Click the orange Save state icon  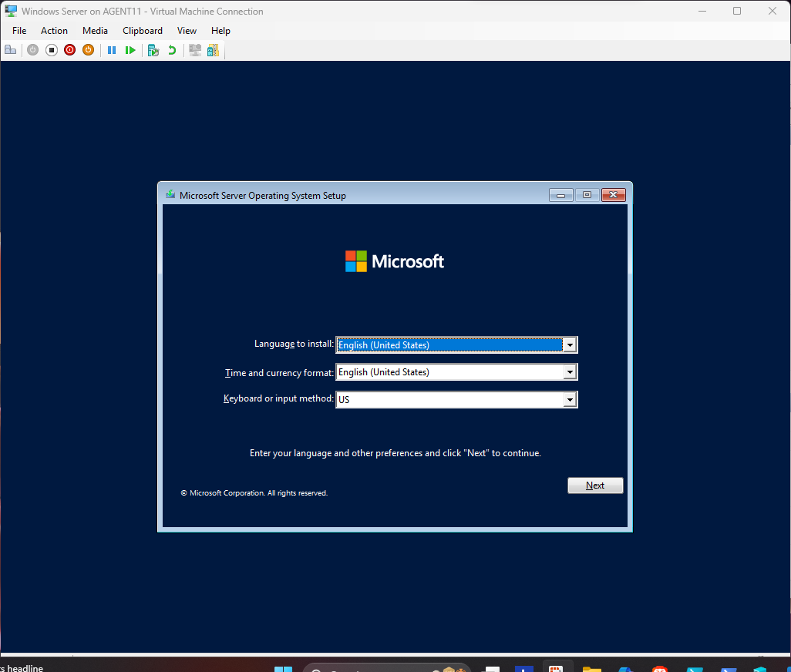coord(88,50)
